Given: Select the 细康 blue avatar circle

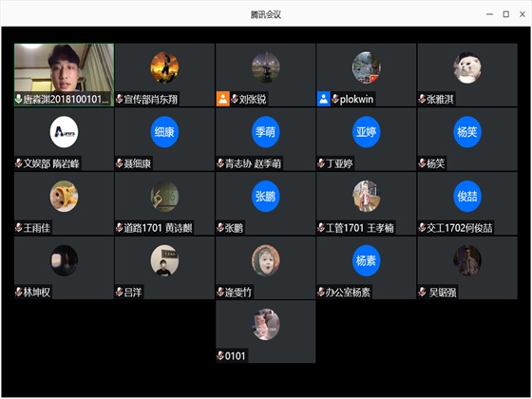Looking at the screenshot, I should pos(164,132).
